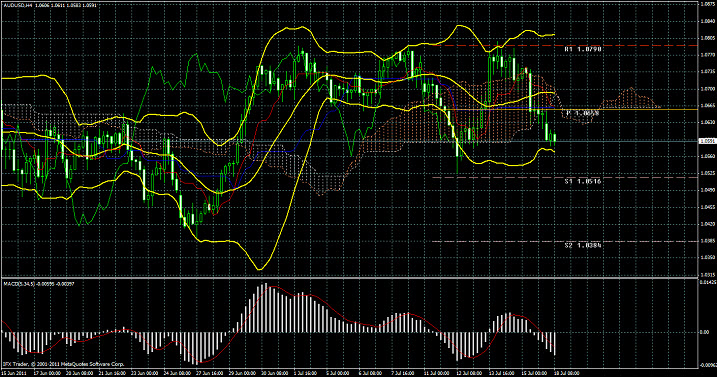Click the MACD 0.00 zero level value
The width and height of the screenshot is (717, 377).
705,333
